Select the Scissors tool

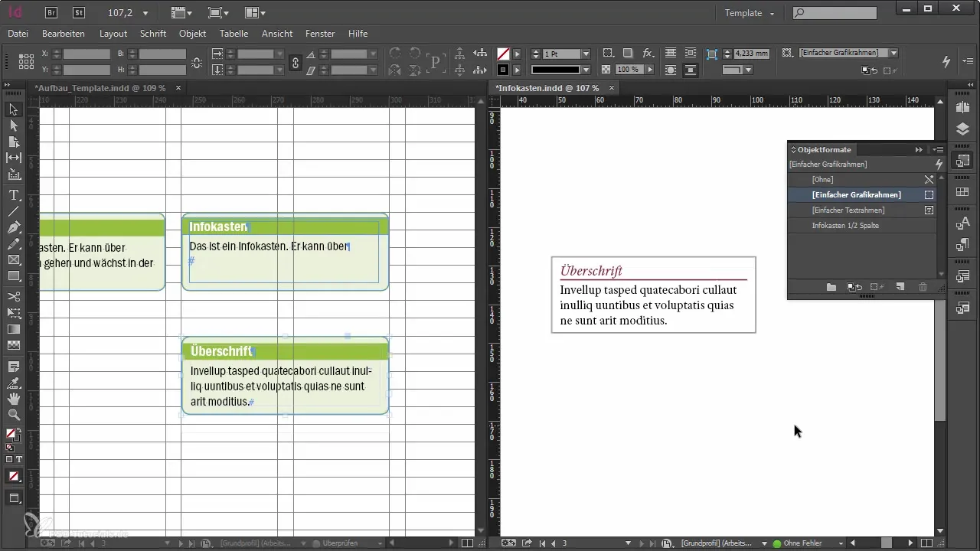coord(14,296)
